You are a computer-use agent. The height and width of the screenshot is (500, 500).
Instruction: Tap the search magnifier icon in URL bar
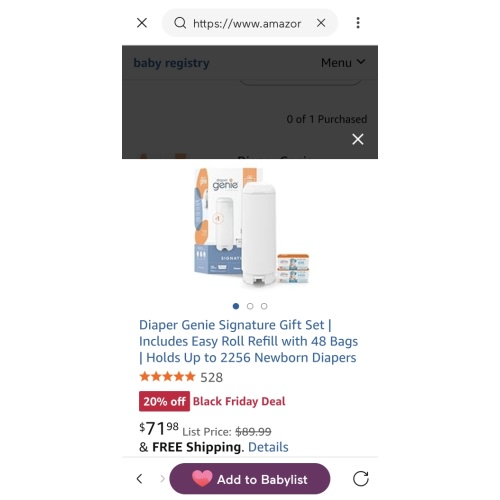pos(180,23)
